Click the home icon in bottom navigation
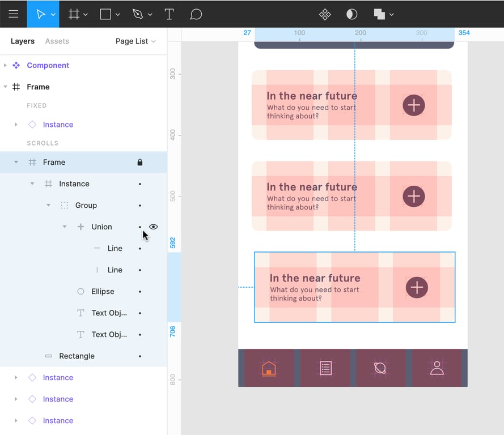The width and height of the screenshot is (504, 435). tap(269, 368)
